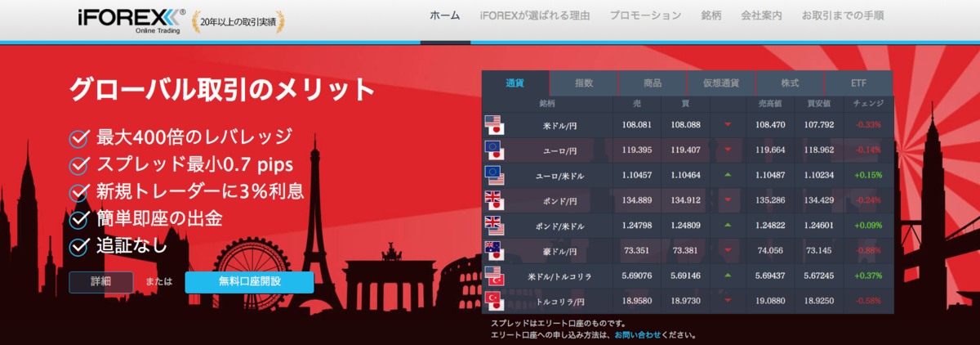Click the 銘柄 column header

click(546, 104)
